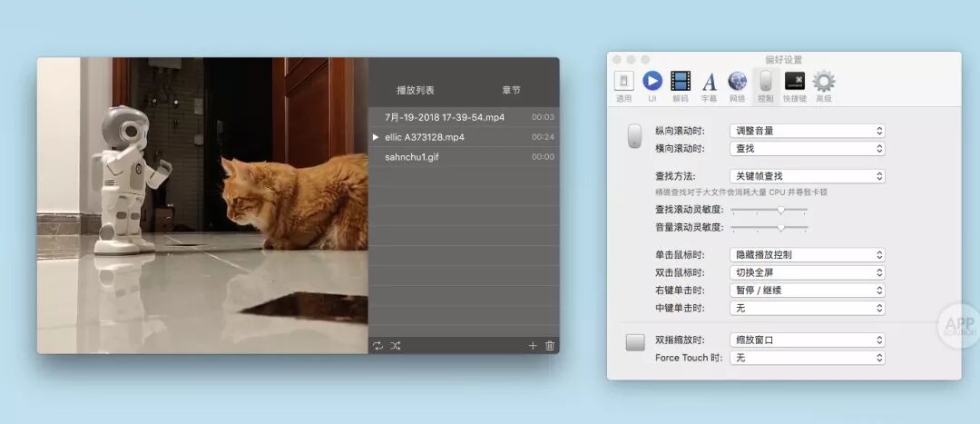The width and height of the screenshot is (980, 424).
Task: Select sahnchu1.gif in the playlist
Action: (x=464, y=157)
